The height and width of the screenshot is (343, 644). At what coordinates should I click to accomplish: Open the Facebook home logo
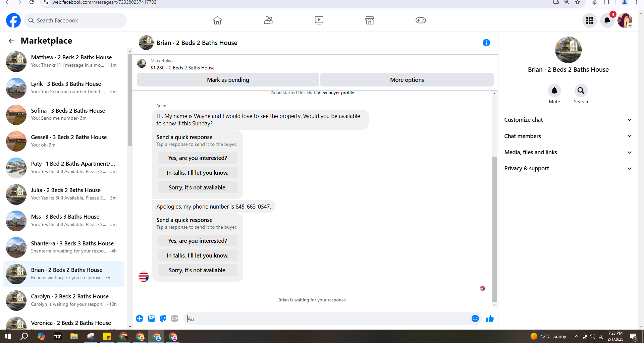tap(13, 20)
